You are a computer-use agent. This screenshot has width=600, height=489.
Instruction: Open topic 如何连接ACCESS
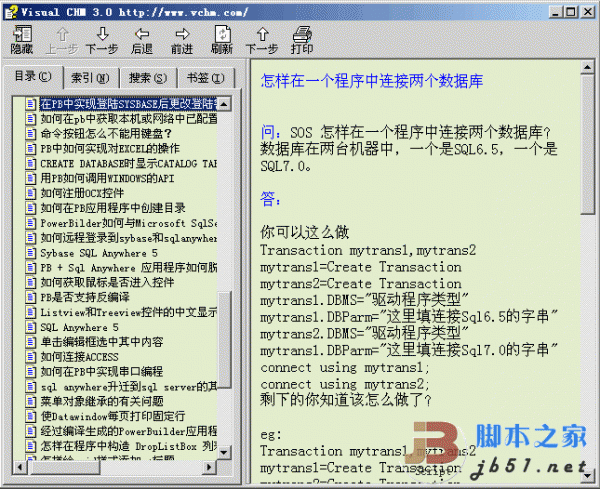[80, 357]
